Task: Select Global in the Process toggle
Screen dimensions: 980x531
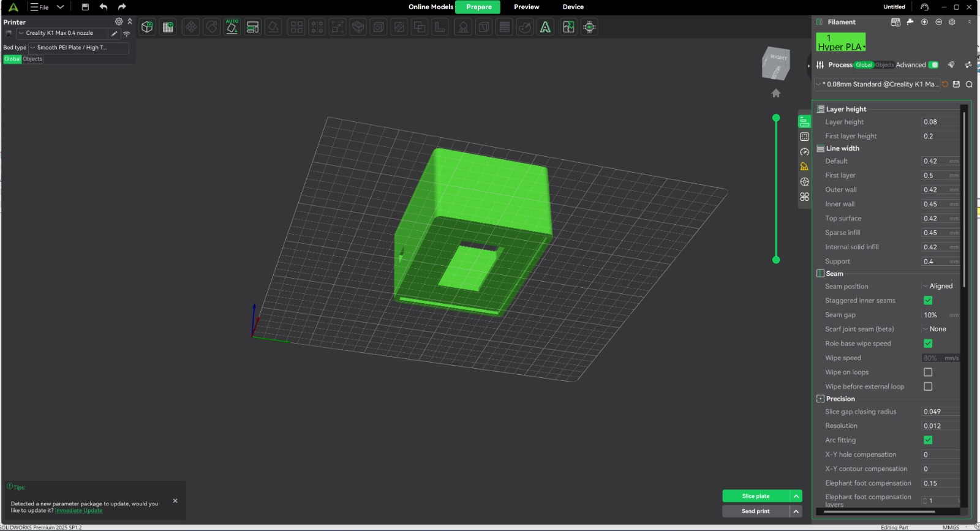Action: pos(864,65)
